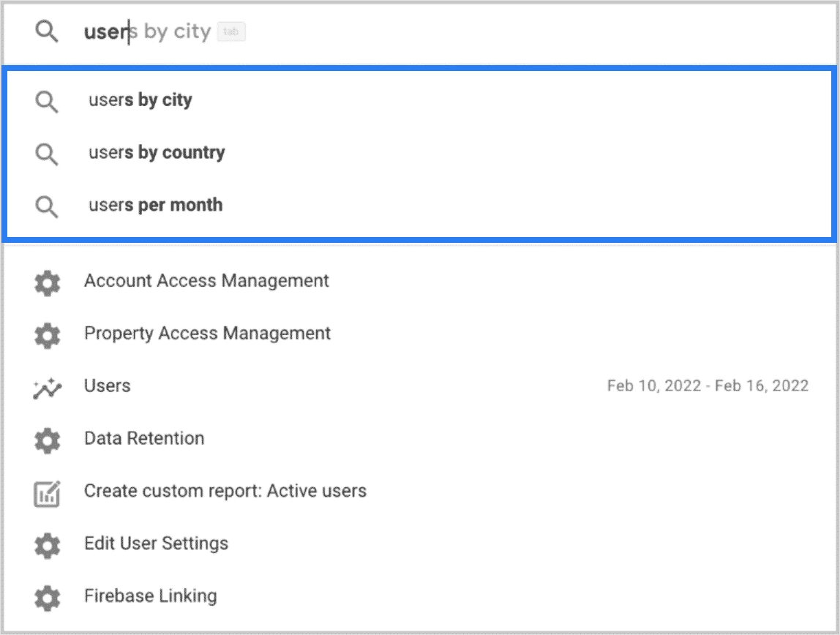Select the 'users by city' suggestion
This screenshot has height=635, width=840.
[x=139, y=100]
